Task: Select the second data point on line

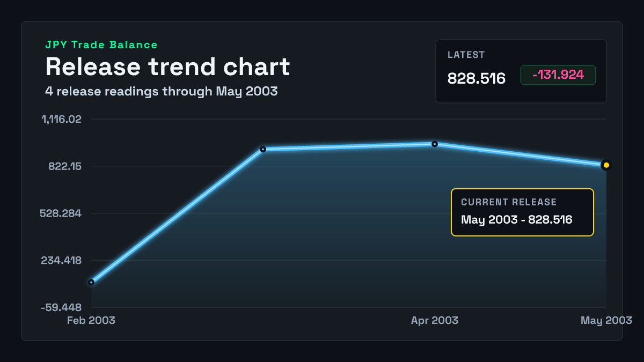Action: click(263, 149)
